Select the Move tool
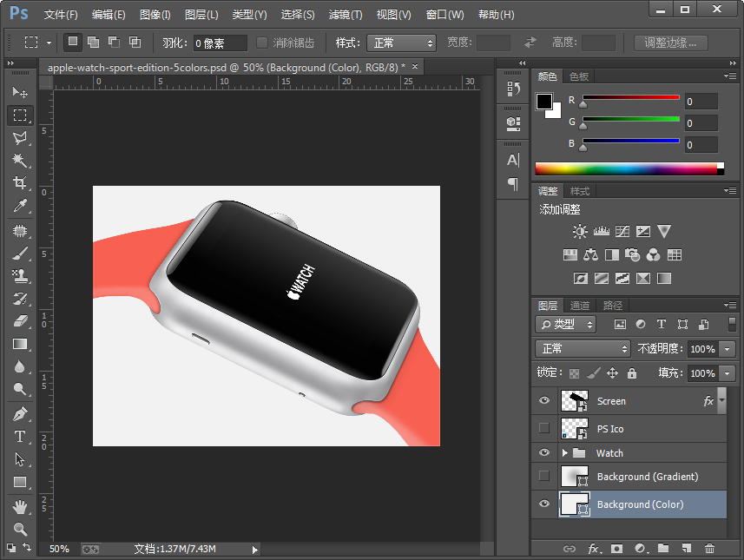Screen dimensions: 744x560 19,91
